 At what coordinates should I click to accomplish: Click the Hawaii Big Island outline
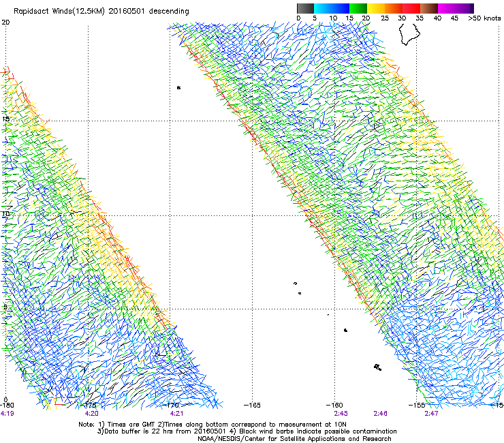(409, 35)
